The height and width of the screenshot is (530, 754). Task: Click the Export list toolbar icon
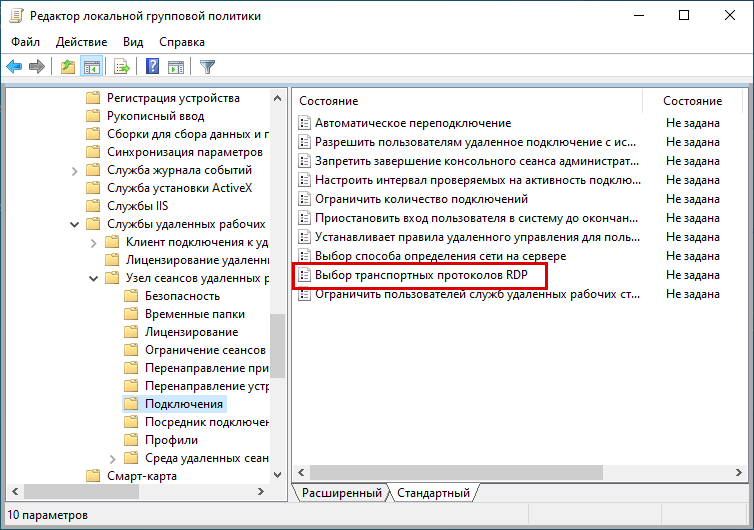click(122, 66)
